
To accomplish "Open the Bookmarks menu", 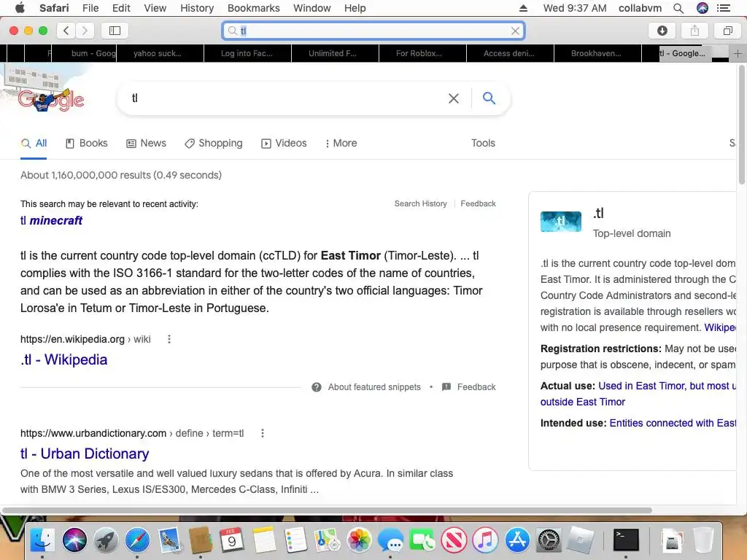I will pos(253,8).
